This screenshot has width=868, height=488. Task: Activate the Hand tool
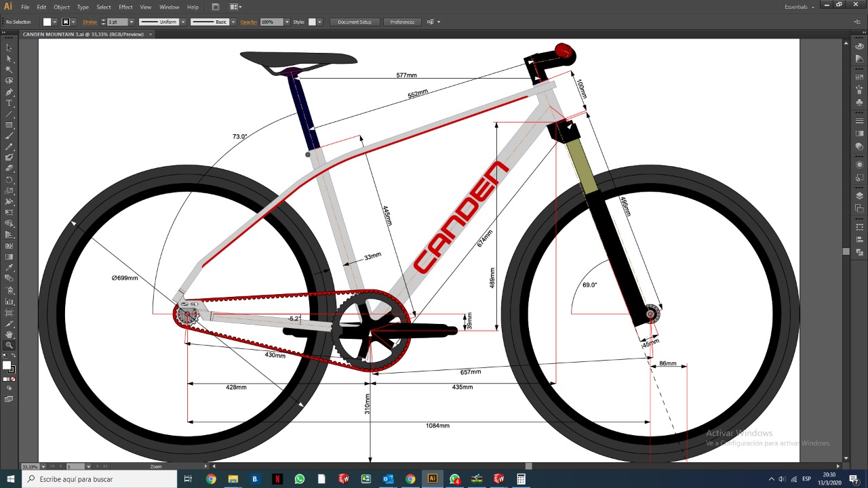point(9,335)
